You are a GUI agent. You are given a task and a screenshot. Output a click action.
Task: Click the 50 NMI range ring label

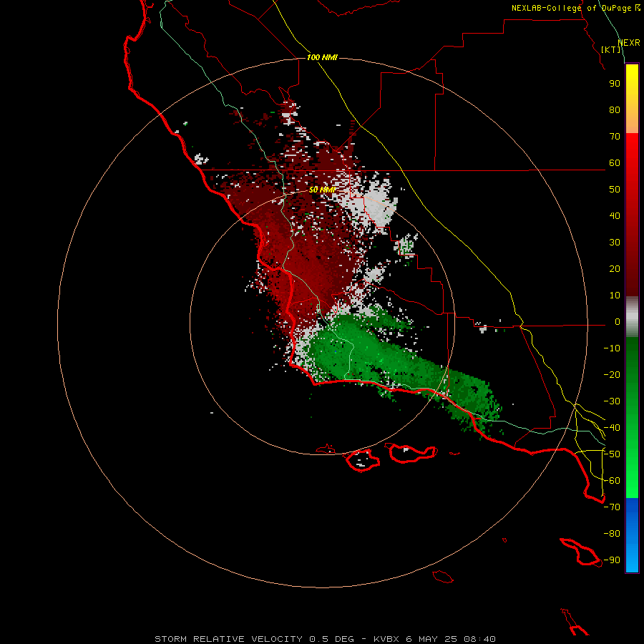click(x=323, y=190)
